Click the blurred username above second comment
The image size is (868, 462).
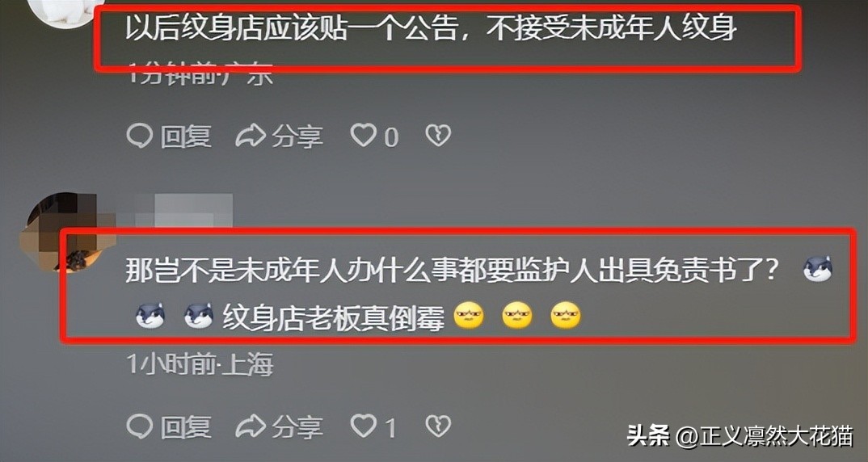pyautogui.click(x=183, y=211)
